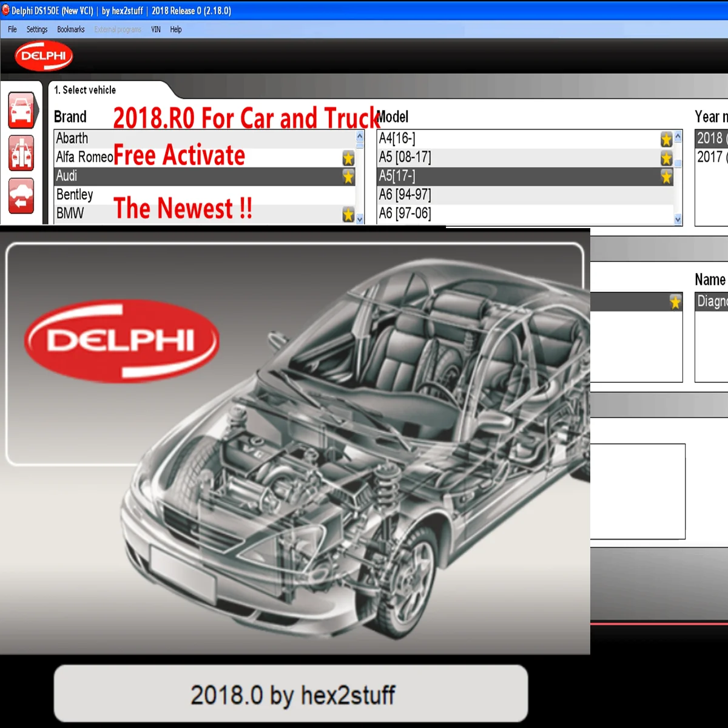Image resolution: width=728 pixels, height=728 pixels.
Task: Select Bentley in the Brand list
Action: (75, 195)
